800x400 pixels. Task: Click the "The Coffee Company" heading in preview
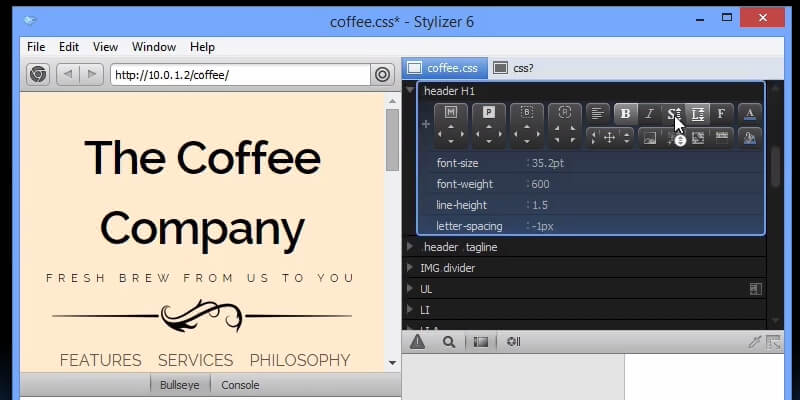click(202, 194)
